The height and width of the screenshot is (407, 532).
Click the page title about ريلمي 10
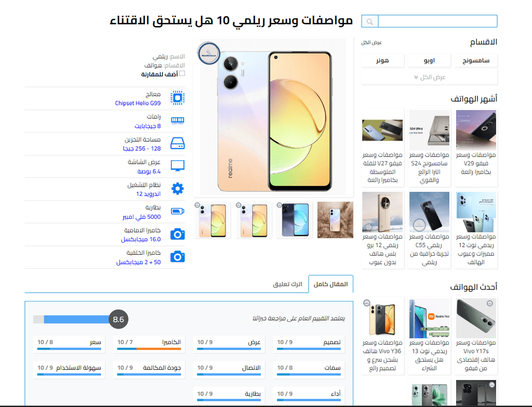[231, 20]
